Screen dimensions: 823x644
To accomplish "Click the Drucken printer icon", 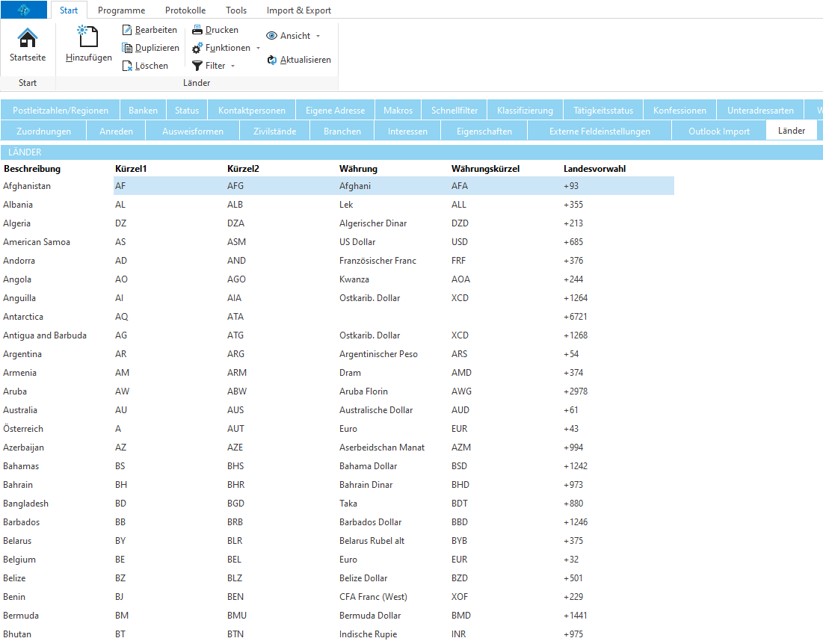I will (197, 30).
